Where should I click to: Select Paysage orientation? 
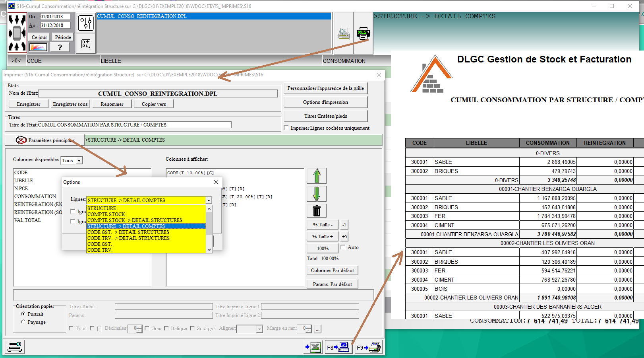coord(23,322)
